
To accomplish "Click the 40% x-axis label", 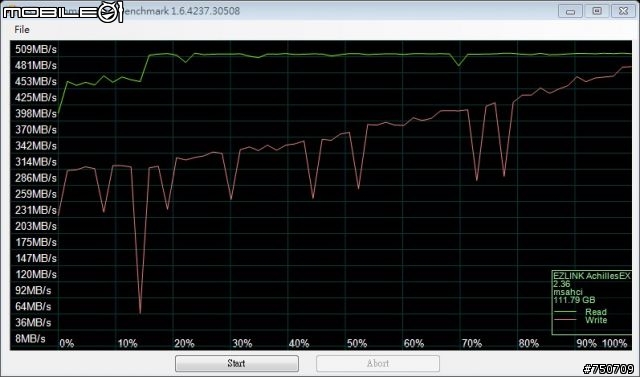I will (299, 344).
